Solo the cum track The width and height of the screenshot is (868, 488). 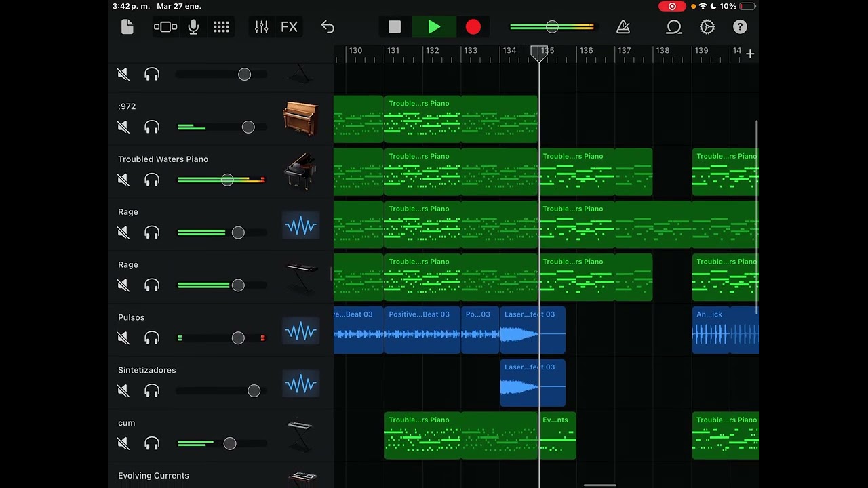[152, 444]
